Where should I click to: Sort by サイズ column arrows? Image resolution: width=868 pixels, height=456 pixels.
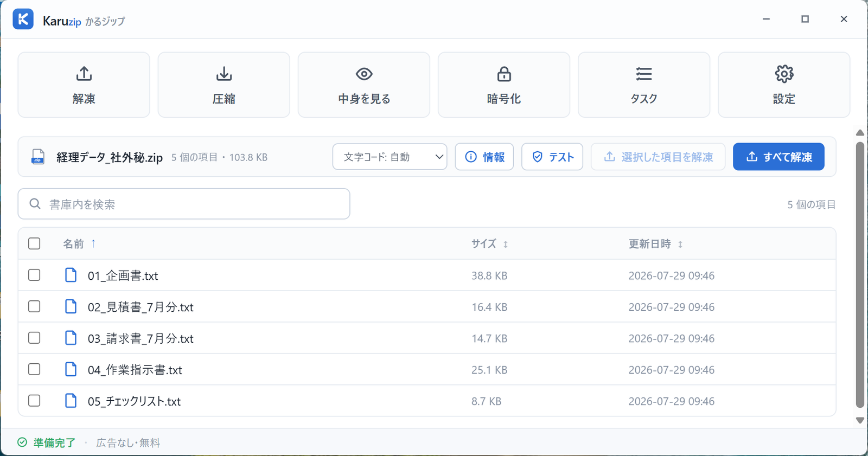coord(506,245)
